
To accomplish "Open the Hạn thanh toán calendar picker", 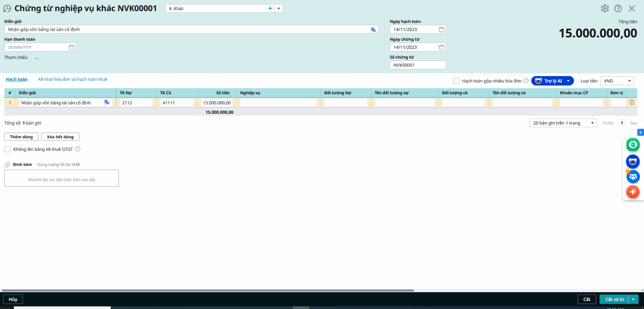I will tap(72, 47).
